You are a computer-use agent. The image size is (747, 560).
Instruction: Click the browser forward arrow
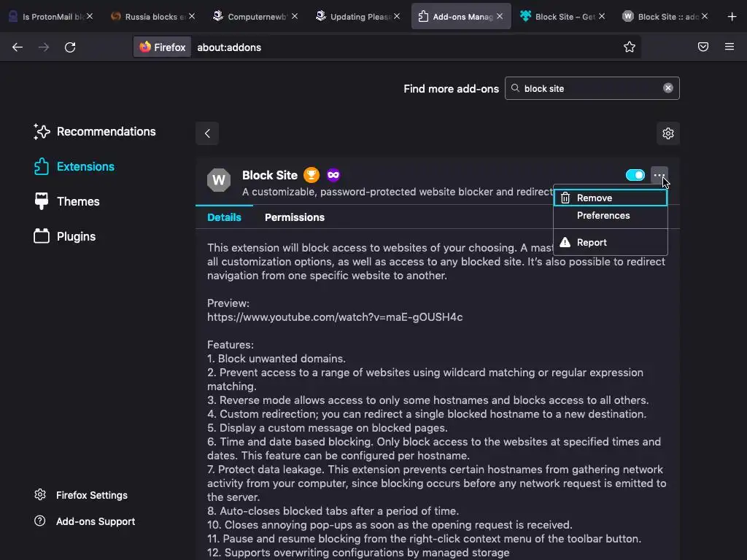44,47
